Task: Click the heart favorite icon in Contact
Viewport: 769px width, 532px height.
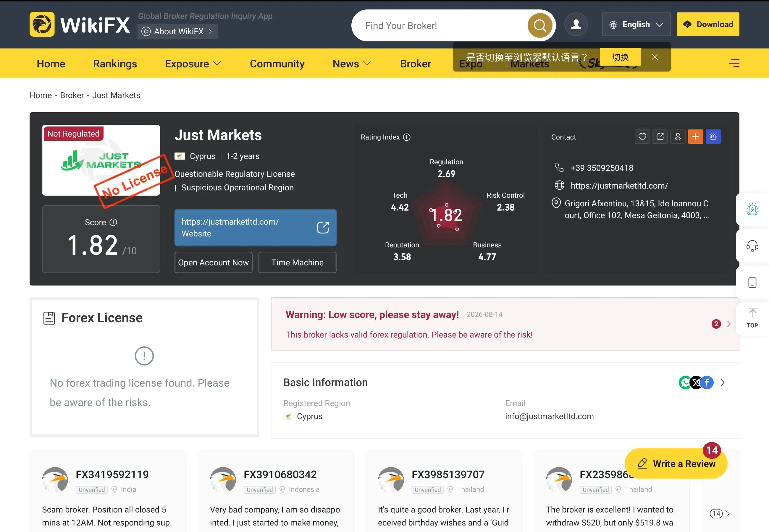Action: click(642, 137)
